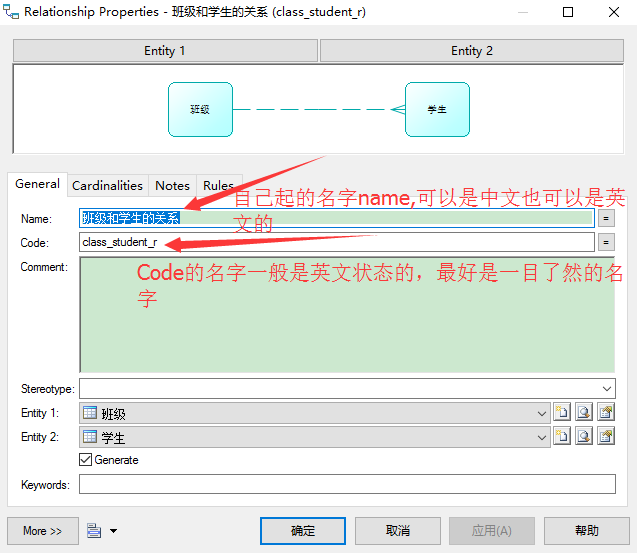637x553 pixels.
Task: Switch to the Cardinalities tab
Action: [108, 186]
